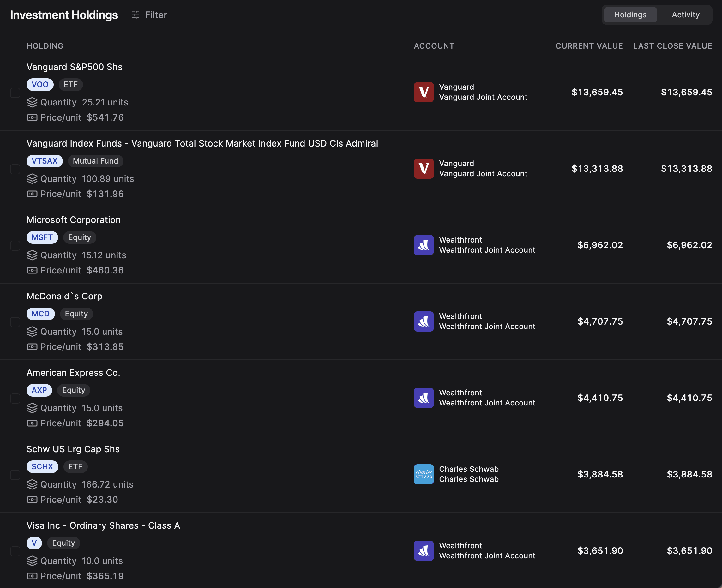
Task: Click the Investment Holdings page title
Action: pyautogui.click(x=64, y=15)
